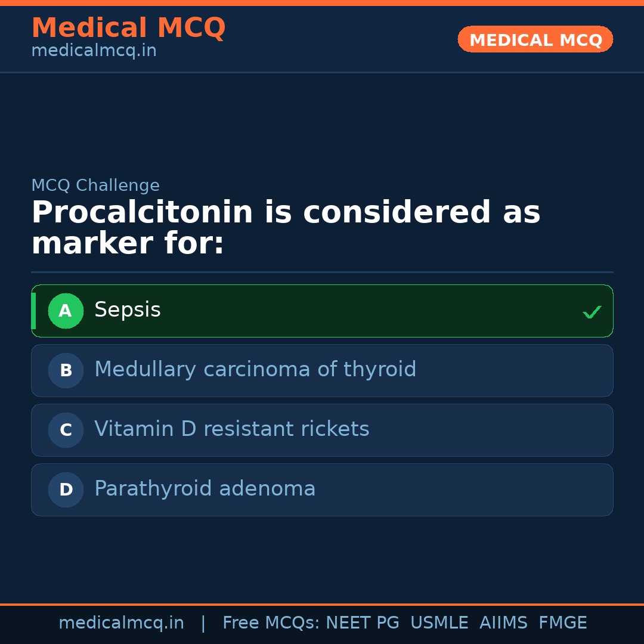Click the C option letter circle

pos(66,430)
